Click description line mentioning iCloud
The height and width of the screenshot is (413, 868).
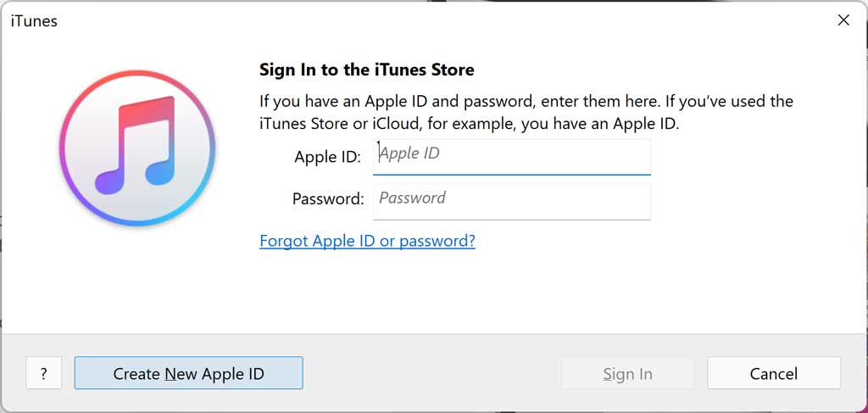click(x=470, y=124)
